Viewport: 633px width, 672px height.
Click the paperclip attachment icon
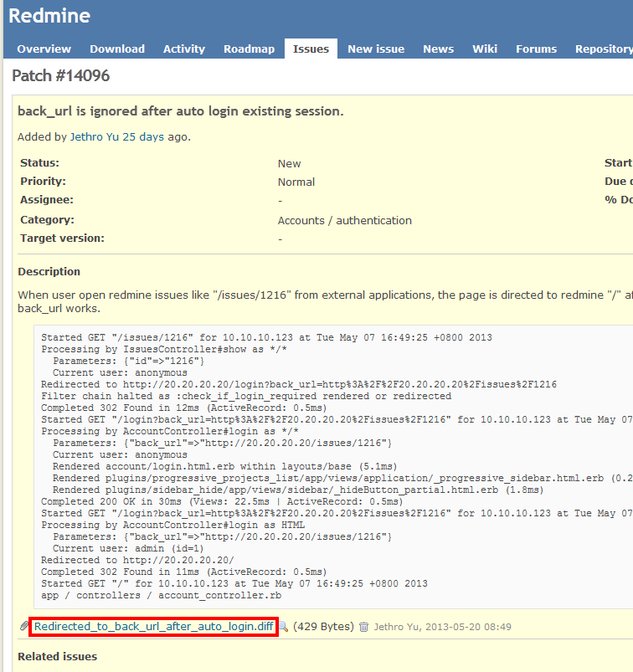tap(24, 626)
